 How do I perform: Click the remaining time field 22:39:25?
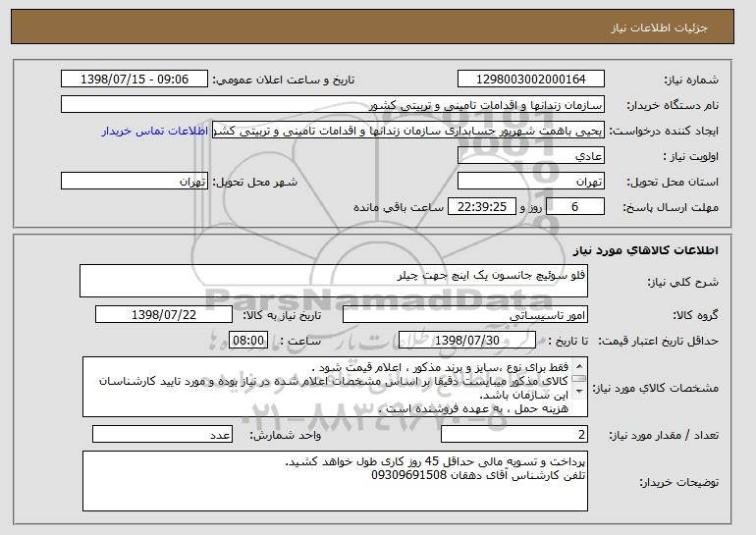[482, 207]
